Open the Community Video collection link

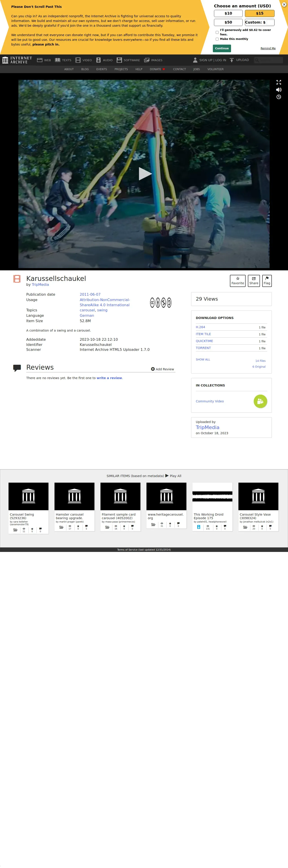point(210,401)
